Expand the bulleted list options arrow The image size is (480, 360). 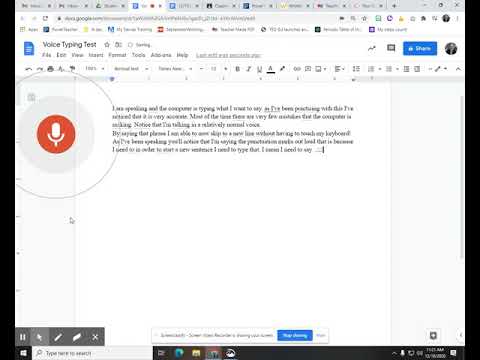pyautogui.click(x=397, y=69)
